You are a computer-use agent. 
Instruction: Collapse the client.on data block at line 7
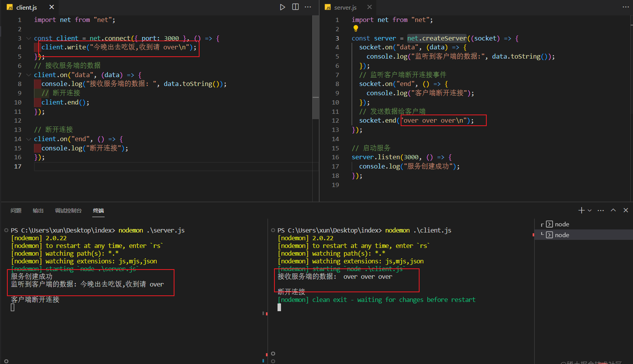(29, 75)
